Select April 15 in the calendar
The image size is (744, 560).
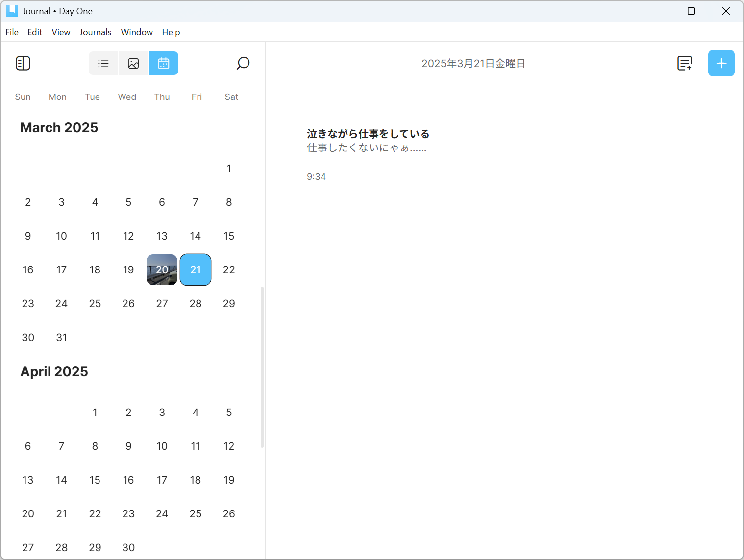95,480
